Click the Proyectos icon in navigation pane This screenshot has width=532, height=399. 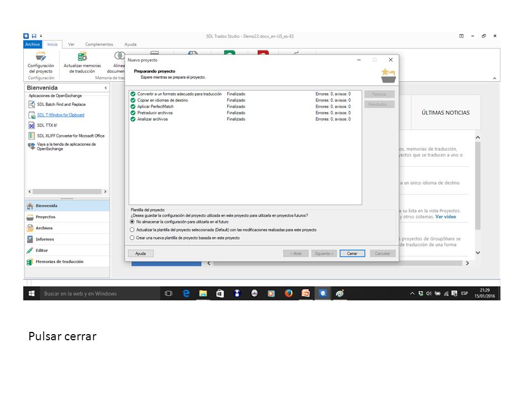30,217
